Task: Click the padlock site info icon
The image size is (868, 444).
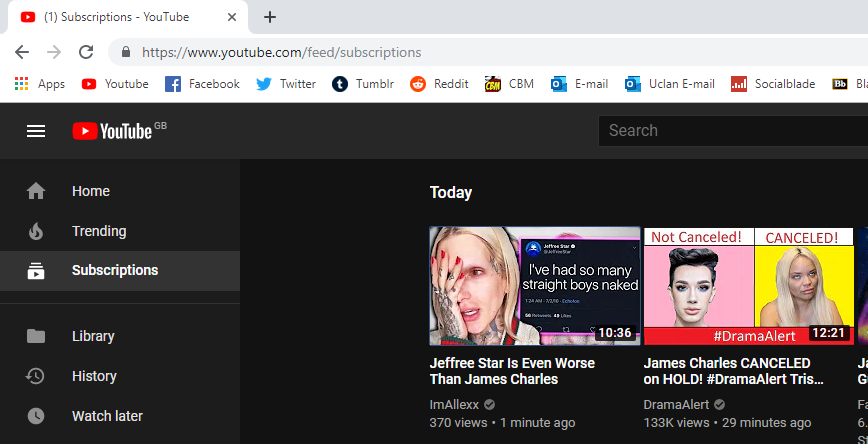Action: pyautogui.click(x=126, y=52)
